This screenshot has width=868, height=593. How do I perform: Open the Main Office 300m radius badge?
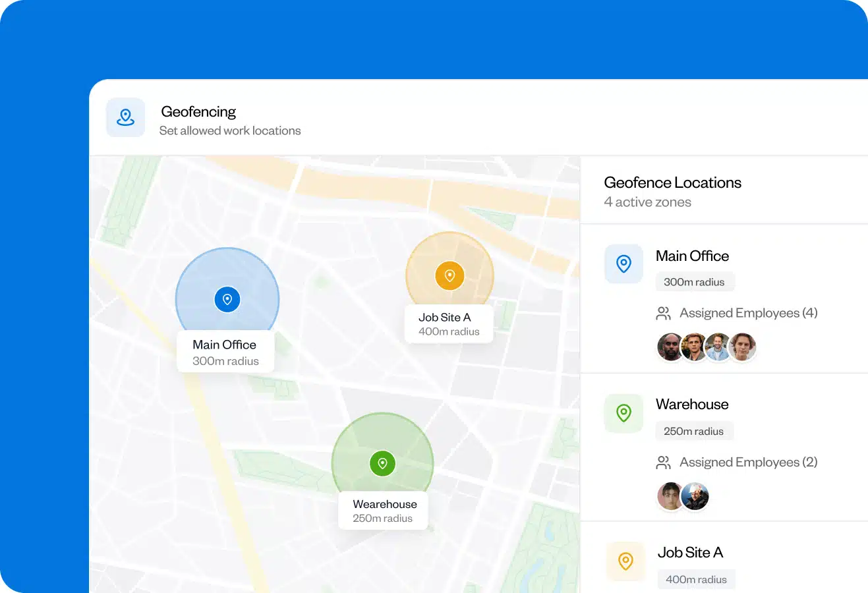(x=695, y=281)
